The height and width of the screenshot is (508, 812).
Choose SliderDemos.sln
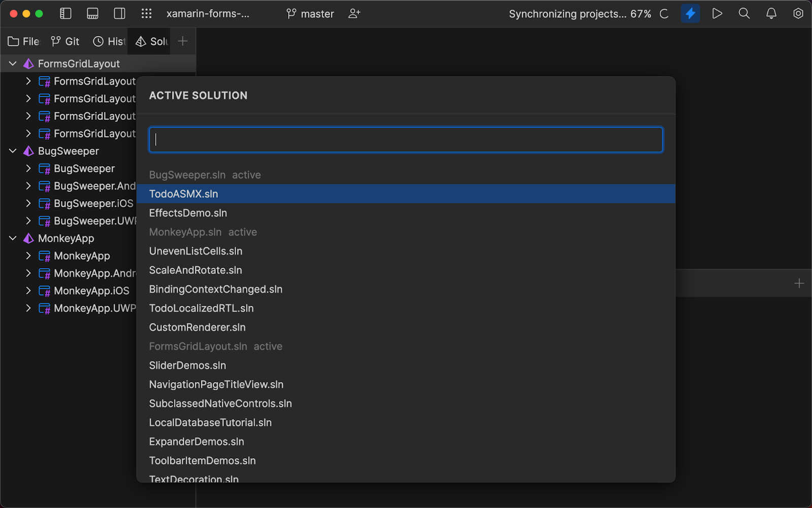[406, 365]
